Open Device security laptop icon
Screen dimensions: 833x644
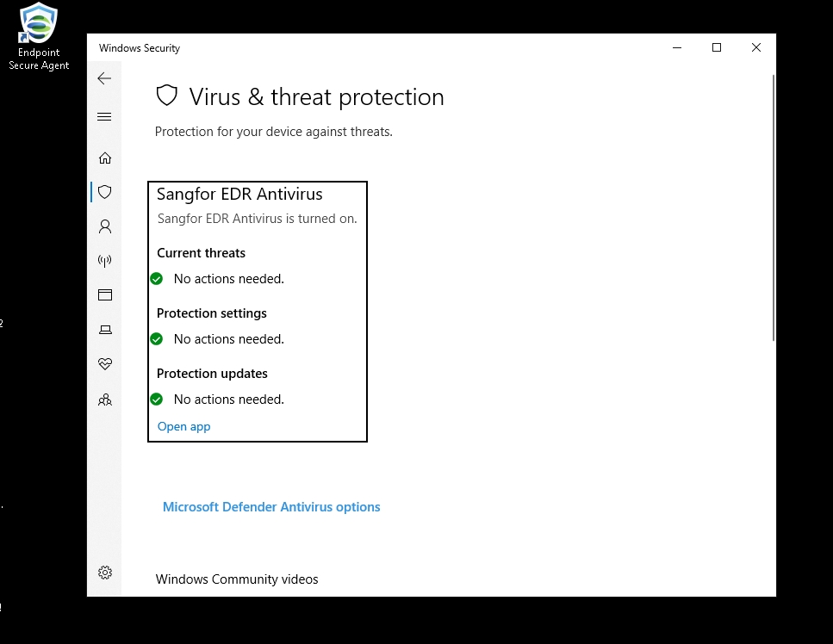(x=104, y=329)
